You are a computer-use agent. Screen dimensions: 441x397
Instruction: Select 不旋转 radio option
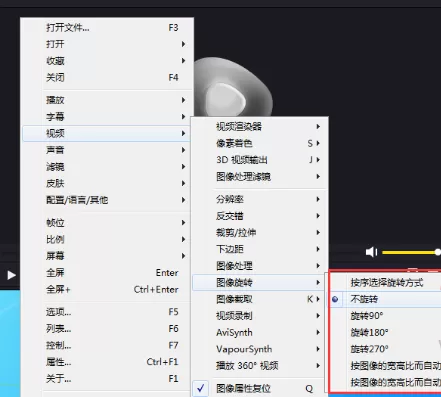pos(385,299)
